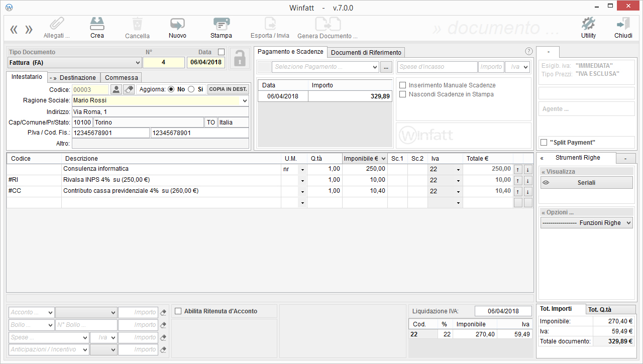Click the Seriali button
The width and height of the screenshot is (643, 364).
pos(586,183)
